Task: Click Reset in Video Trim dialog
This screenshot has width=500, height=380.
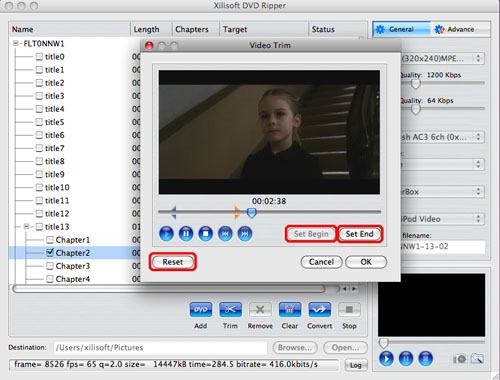Action: tap(173, 262)
